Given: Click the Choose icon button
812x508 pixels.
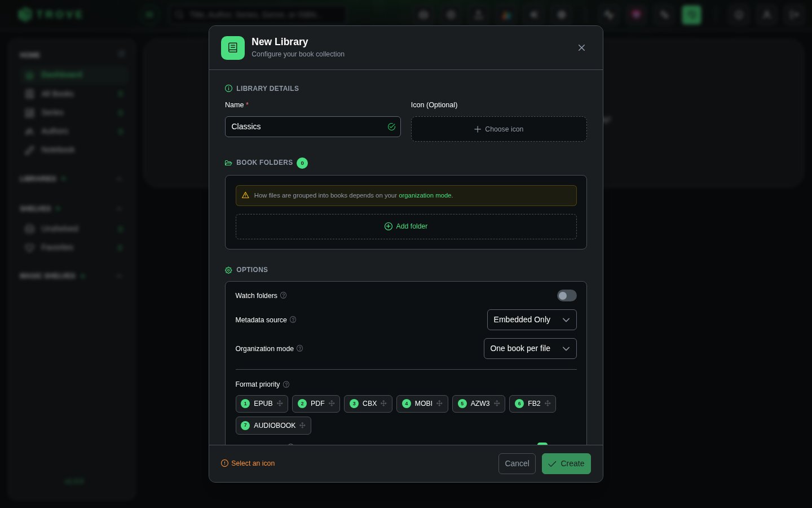Looking at the screenshot, I should (x=499, y=129).
